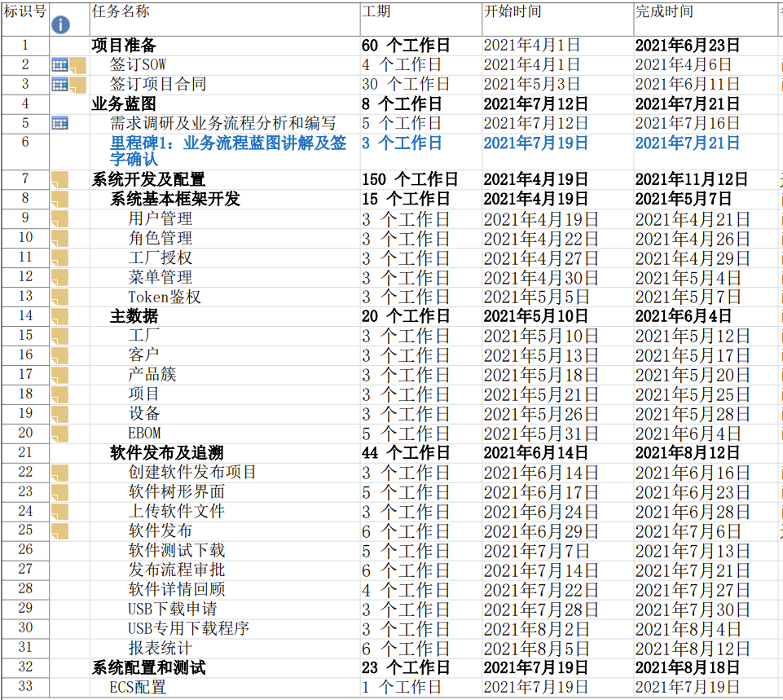Click the start date 2021年6月29日

click(541, 531)
